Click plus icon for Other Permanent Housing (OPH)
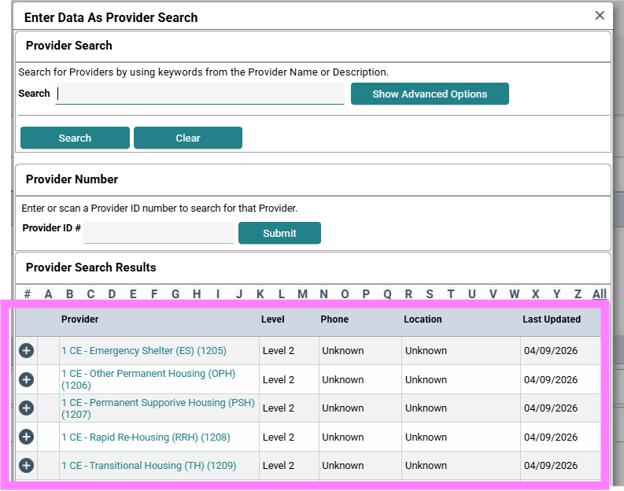 point(26,379)
